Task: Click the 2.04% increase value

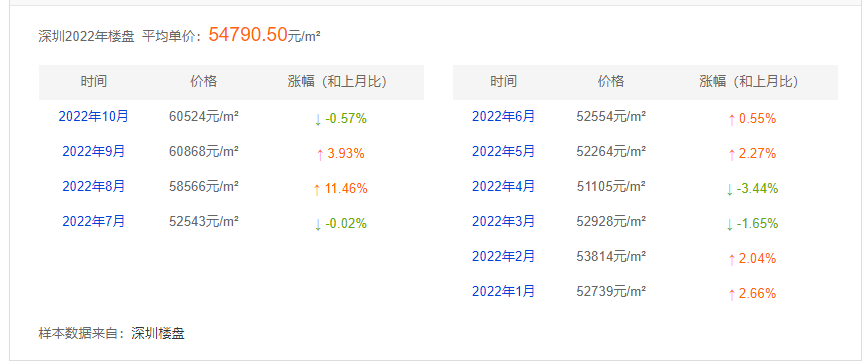Action: point(757,259)
